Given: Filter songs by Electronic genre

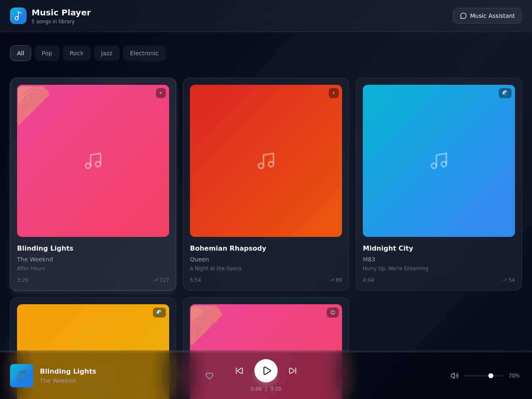Looking at the screenshot, I should [144, 53].
